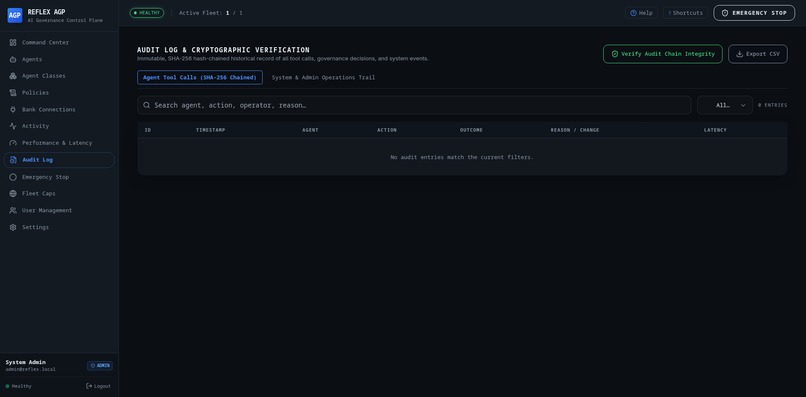This screenshot has width=806, height=397.
Task: Click the Policies scroll icon
Action: (x=13, y=93)
